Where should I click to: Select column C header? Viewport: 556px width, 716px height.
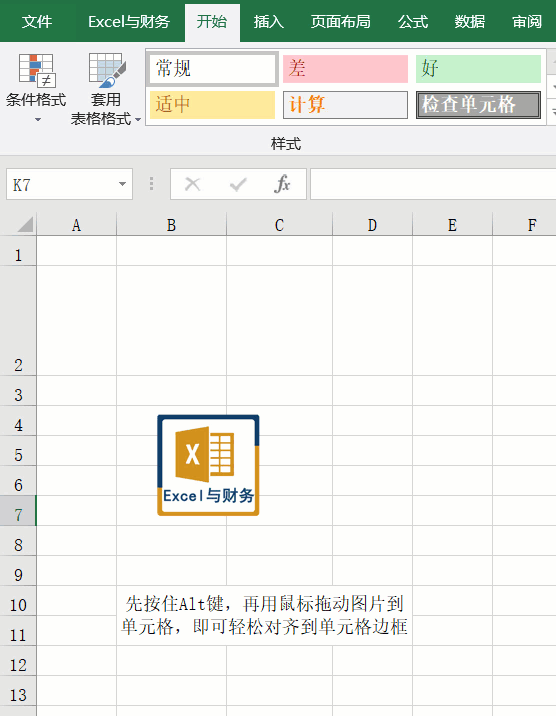279,225
